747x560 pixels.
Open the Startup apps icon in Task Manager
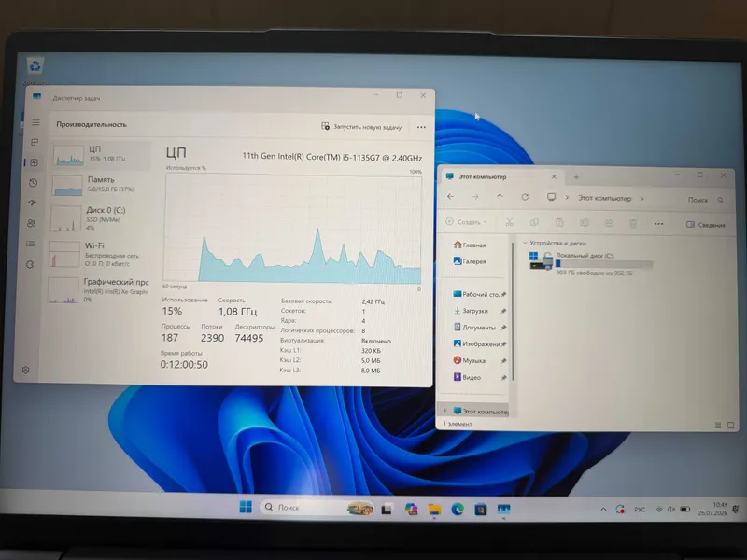[x=33, y=203]
